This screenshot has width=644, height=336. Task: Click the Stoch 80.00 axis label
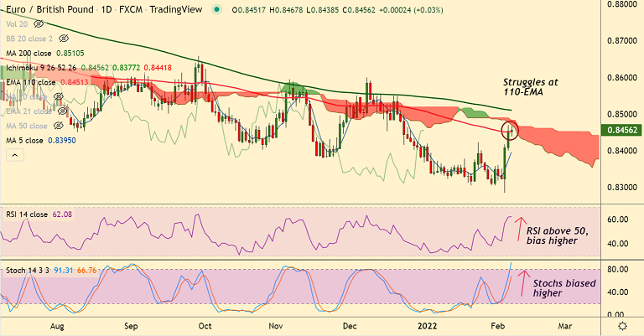(617, 269)
